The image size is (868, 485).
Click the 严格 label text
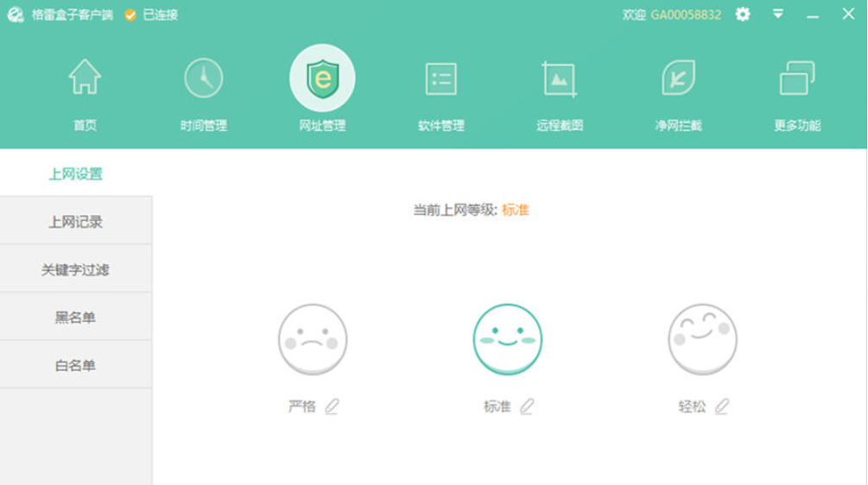[301, 406]
